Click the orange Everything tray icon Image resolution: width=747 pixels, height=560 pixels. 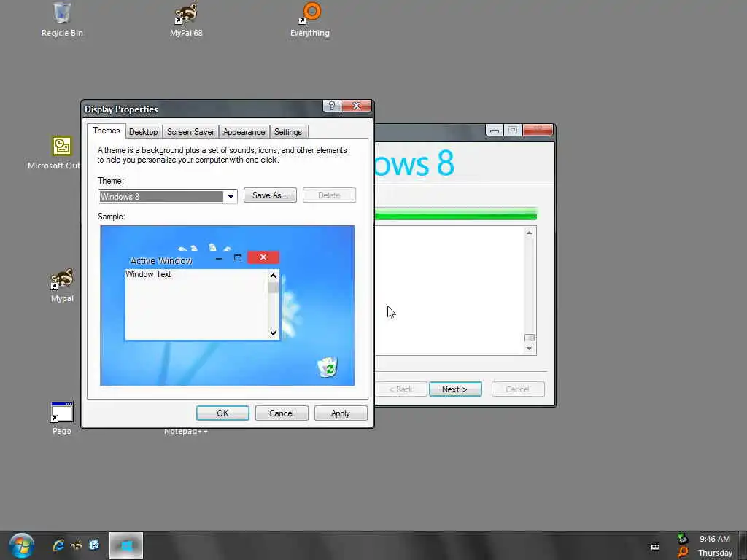(x=683, y=553)
